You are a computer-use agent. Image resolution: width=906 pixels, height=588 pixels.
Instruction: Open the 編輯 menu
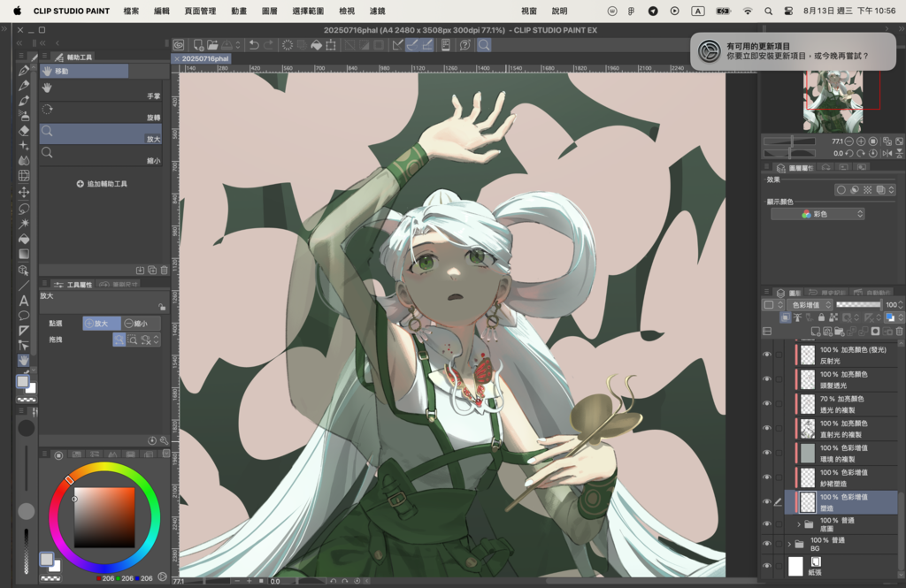pos(162,11)
